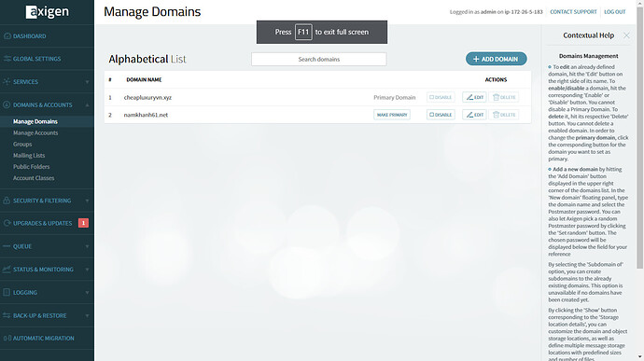Delete the cheapluxuryvn.xyz domain

[x=504, y=97]
